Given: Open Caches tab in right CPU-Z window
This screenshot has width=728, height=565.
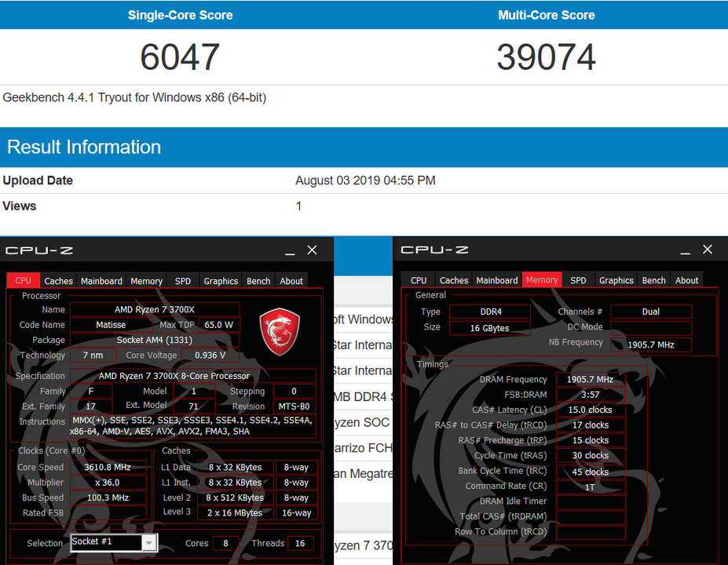Looking at the screenshot, I should (x=454, y=280).
